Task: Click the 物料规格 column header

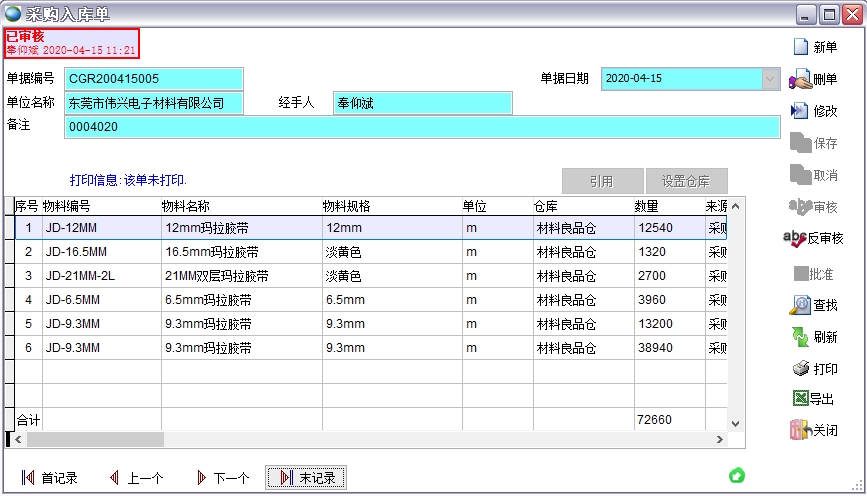Action: click(392, 206)
